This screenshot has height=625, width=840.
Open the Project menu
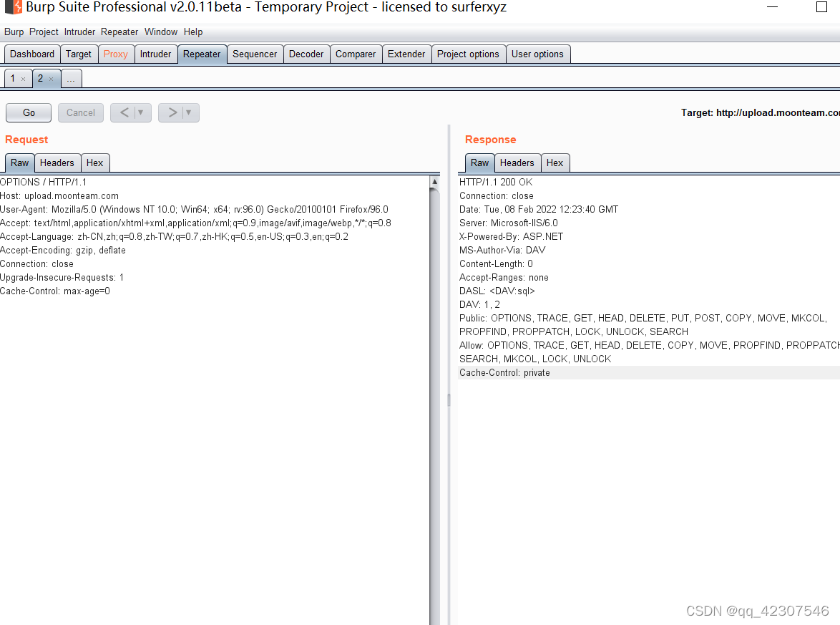pos(44,32)
